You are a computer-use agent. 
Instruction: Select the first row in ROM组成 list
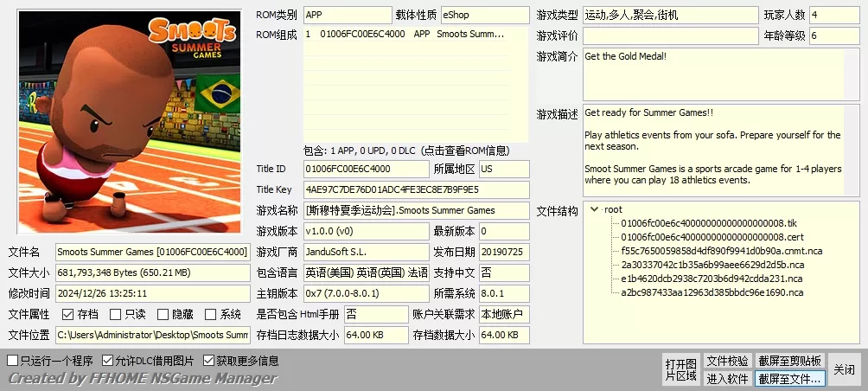click(415, 35)
